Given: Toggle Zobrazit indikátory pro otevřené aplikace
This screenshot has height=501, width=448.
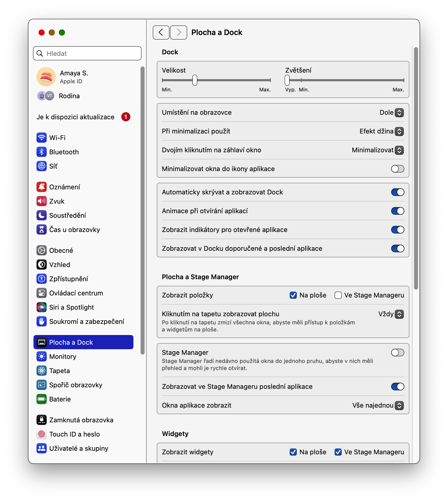Looking at the screenshot, I should point(398,230).
